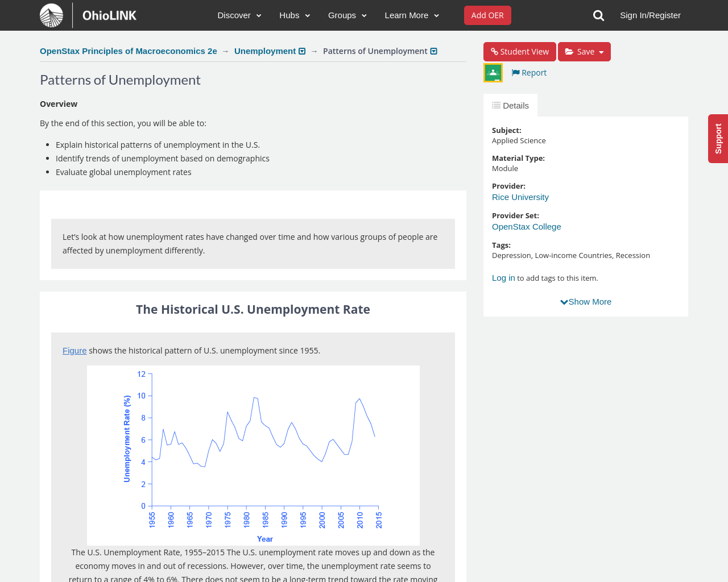Open the Learn More menu
Viewport: 728px width, 582px height.
411,15
